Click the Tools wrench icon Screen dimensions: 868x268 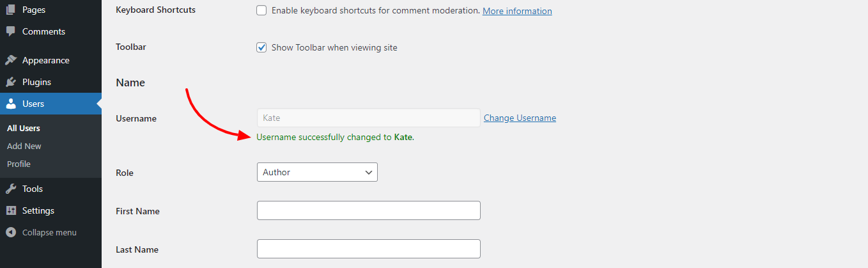point(11,189)
